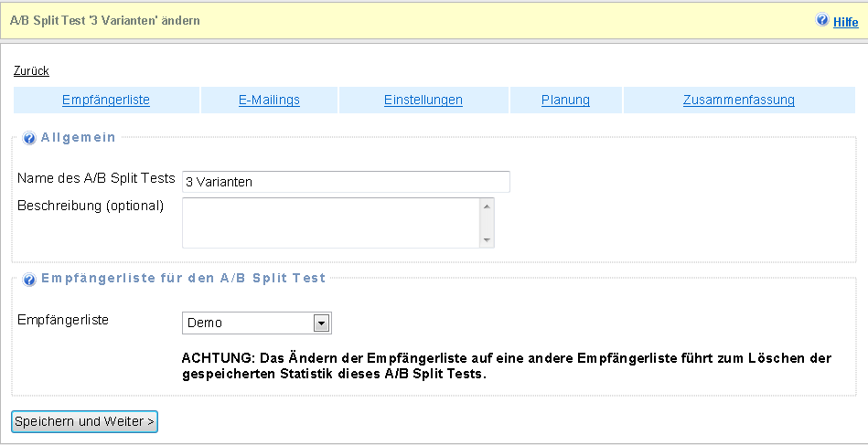
Task: Click inside the Beschreibung text area
Action: coord(330,223)
